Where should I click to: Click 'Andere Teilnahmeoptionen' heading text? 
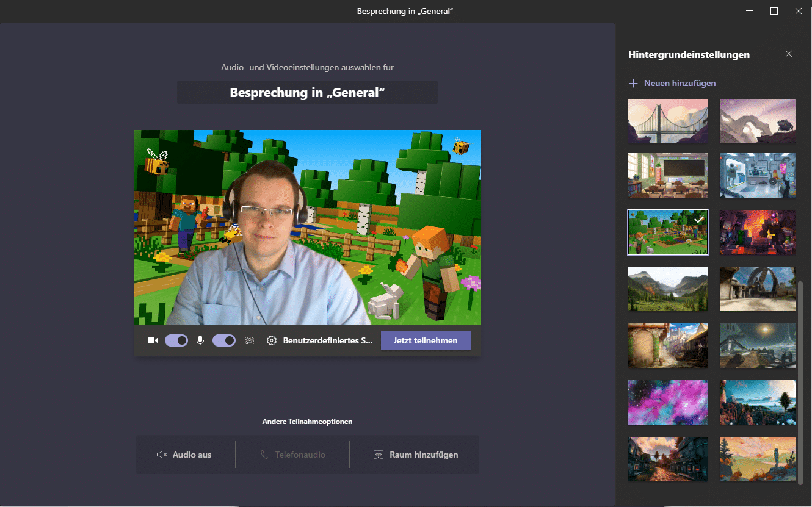307,422
